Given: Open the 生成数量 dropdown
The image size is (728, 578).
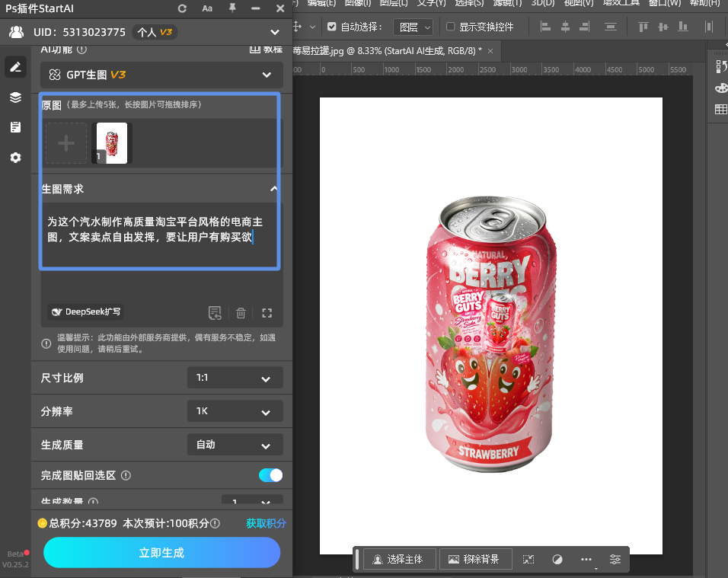Looking at the screenshot, I should coord(252,501).
